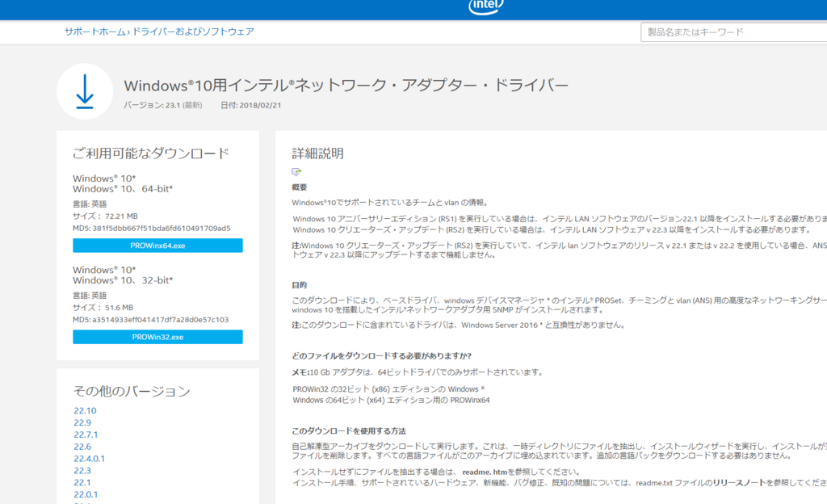Click the バージョン: 23.1 (最新) text
Screen dimensions: 827x504
pos(163,106)
